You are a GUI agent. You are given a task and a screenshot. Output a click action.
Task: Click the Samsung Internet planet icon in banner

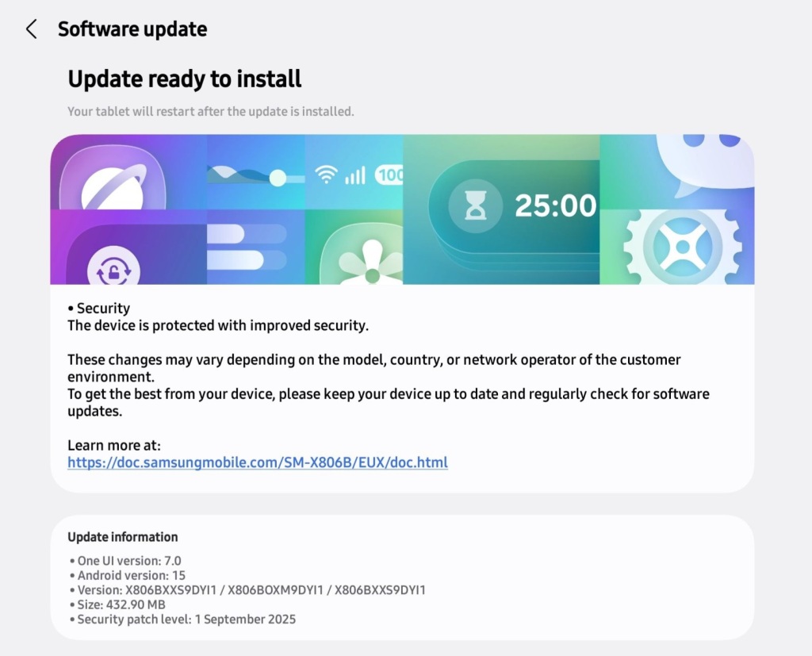tap(112, 178)
